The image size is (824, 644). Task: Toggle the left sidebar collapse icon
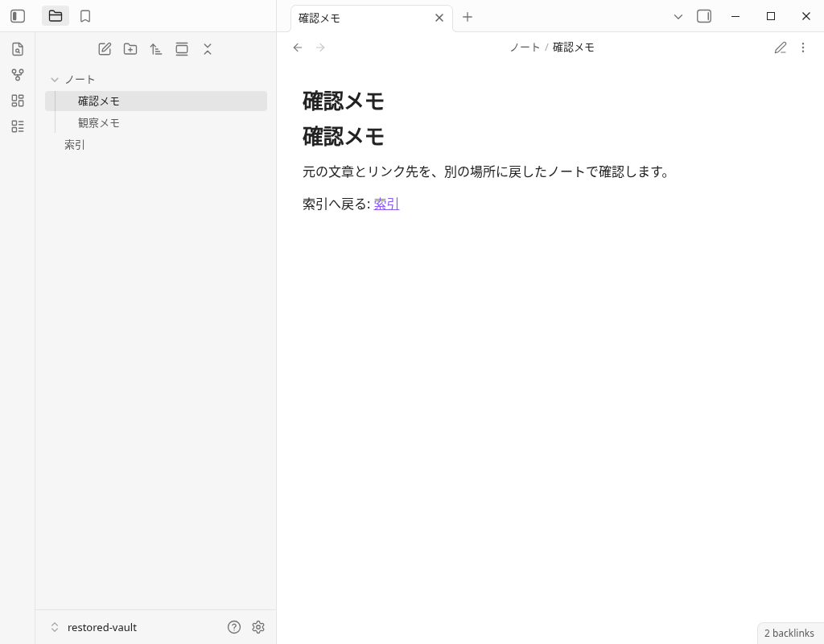(x=18, y=16)
